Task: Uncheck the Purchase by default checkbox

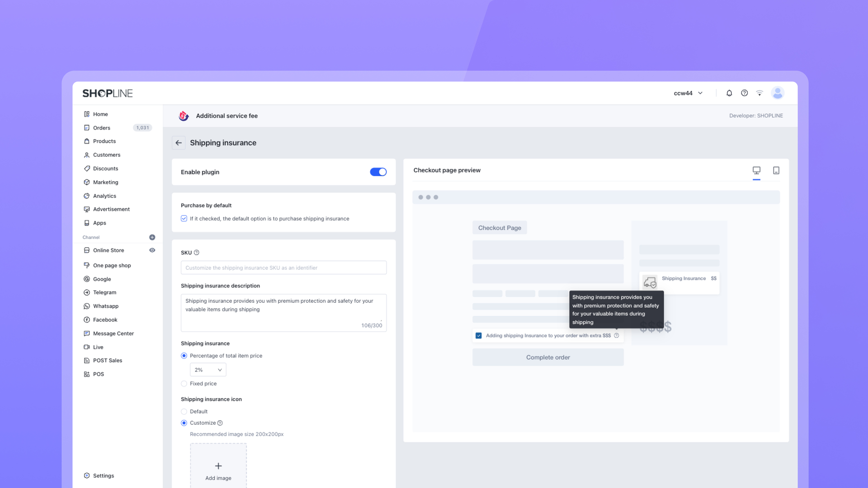Action: 184,219
